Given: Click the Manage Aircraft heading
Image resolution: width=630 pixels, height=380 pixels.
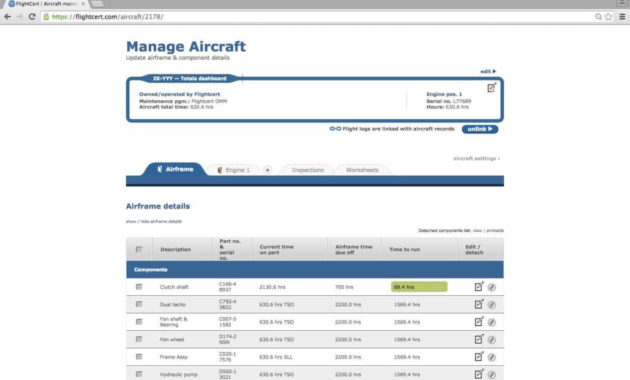Looking at the screenshot, I should [x=186, y=46].
